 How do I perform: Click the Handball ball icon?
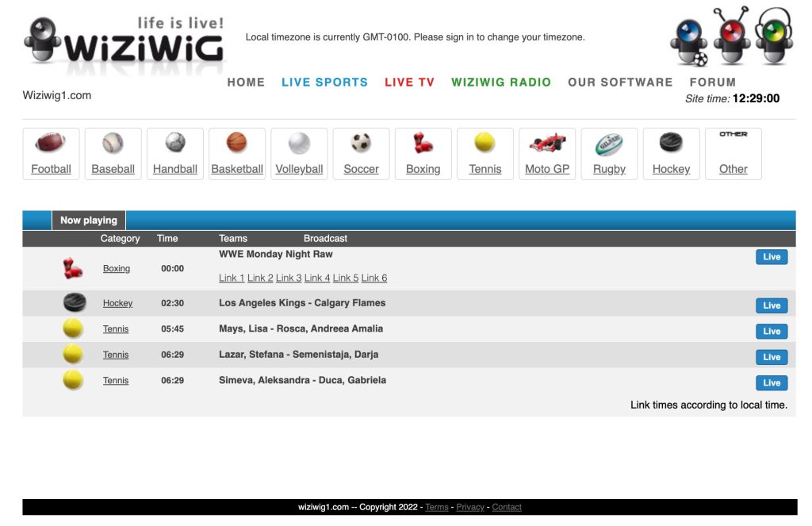click(175, 142)
